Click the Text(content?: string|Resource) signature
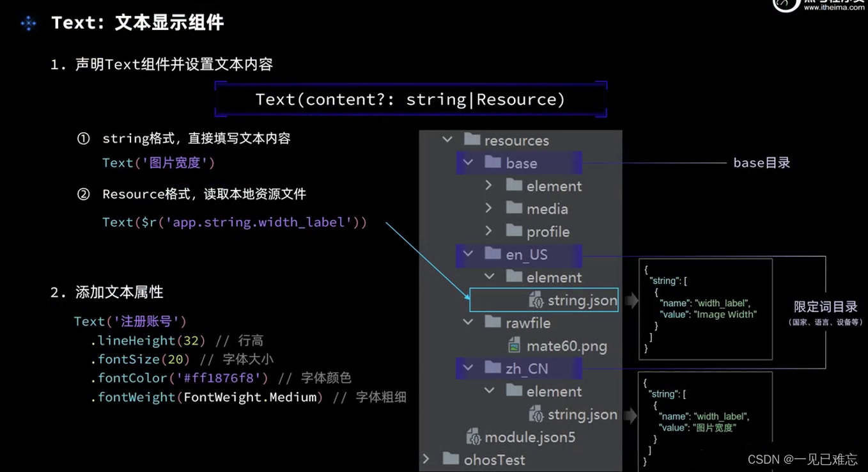Screen dimensions: 868x472 (x=410, y=99)
